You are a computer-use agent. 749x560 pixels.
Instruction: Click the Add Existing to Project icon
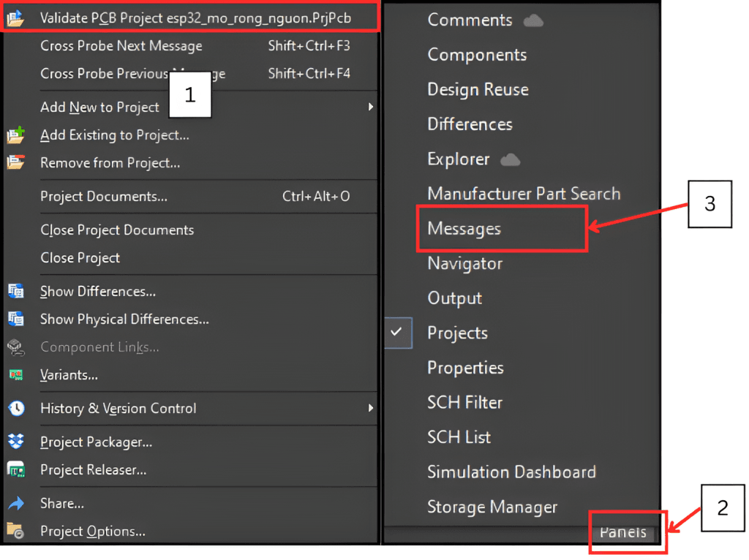[x=15, y=135]
